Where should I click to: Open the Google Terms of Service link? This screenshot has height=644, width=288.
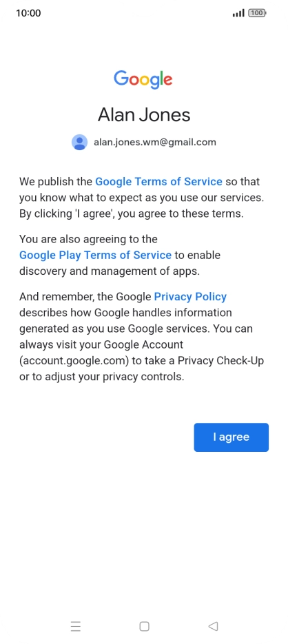click(x=158, y=182)
